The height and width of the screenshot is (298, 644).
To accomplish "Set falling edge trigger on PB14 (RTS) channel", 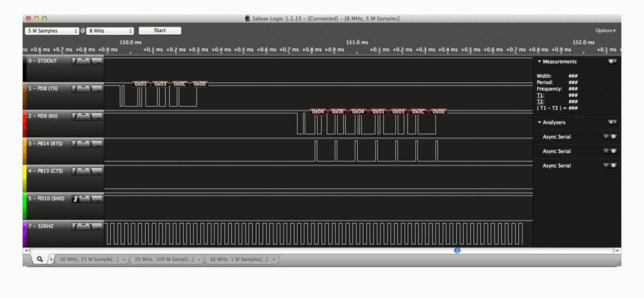I will click(x=91, y=144).
